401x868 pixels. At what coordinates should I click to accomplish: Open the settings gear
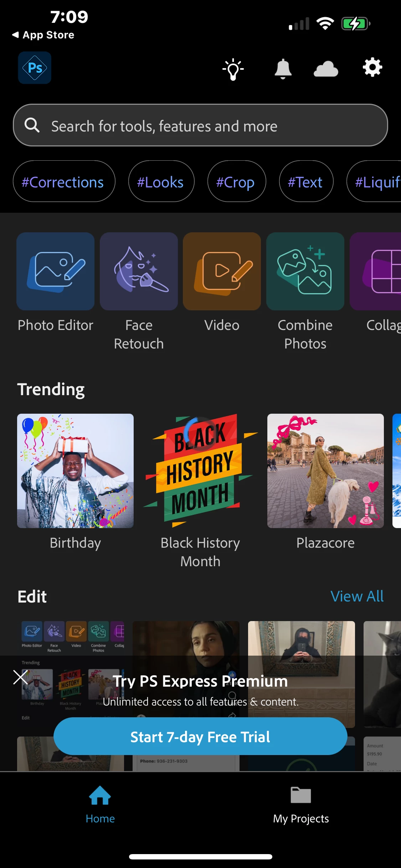372,67
